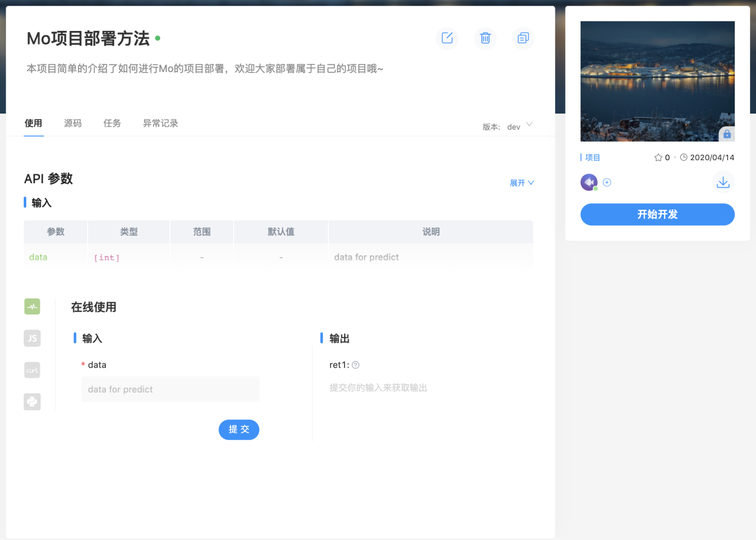Open the 异常记录 tab
Image resolution: width=756 pixels, height=540 pixels.
click(x=160, y=123)
